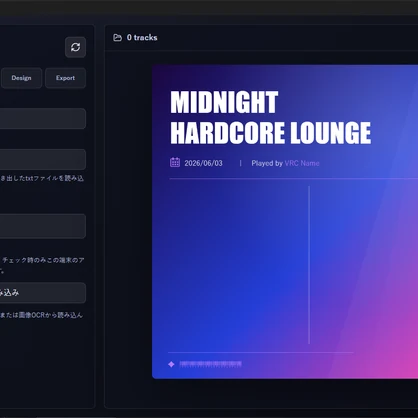Click the diamond icon at the card footer
The width and height of the screenshot is (418, 418).
tap(171, 364)
